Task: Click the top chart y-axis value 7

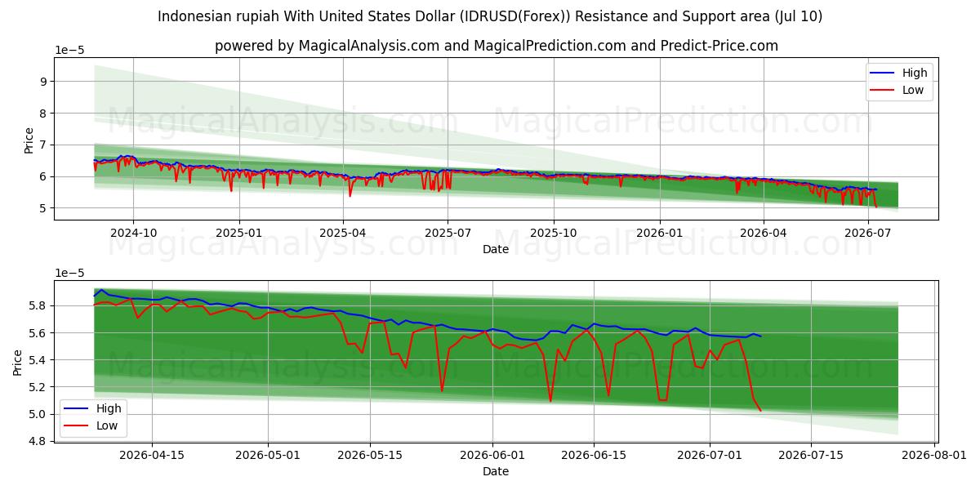Action: [x=44, y=145]
